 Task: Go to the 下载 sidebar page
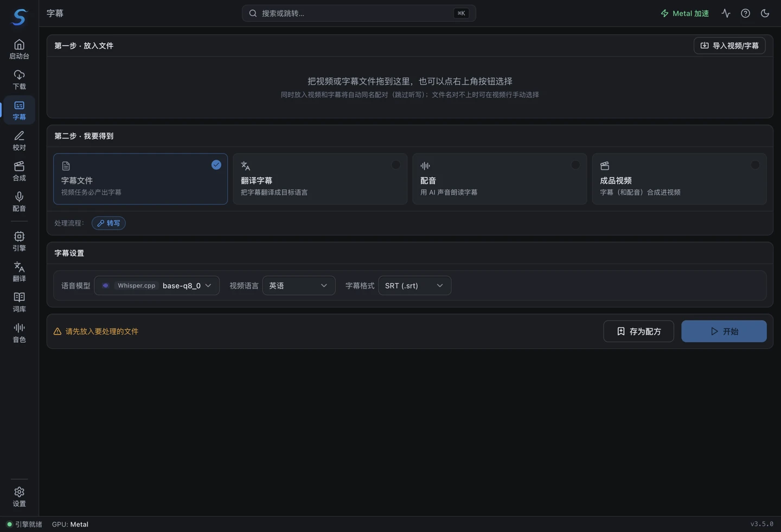click(20, 80)
